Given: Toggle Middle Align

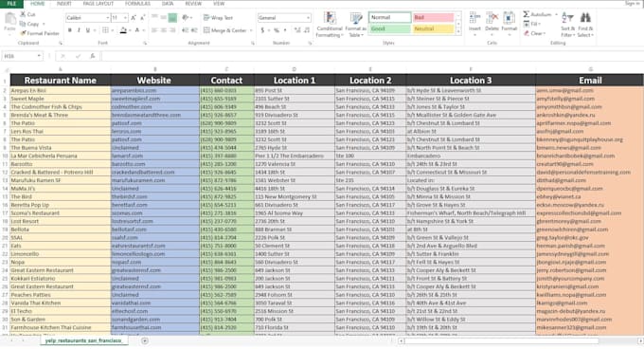Looking at the screenshot, I should tap(164, 18).
